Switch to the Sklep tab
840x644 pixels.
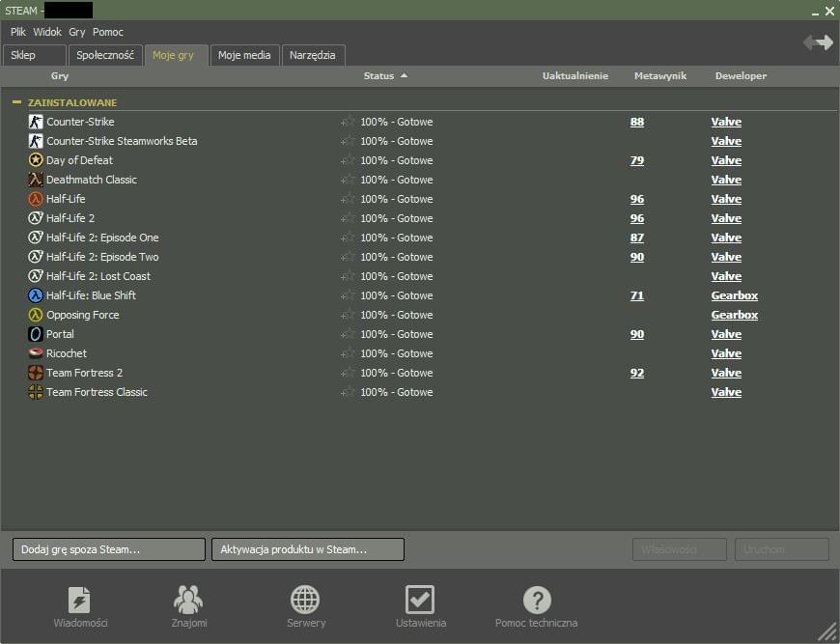(35, 55)
